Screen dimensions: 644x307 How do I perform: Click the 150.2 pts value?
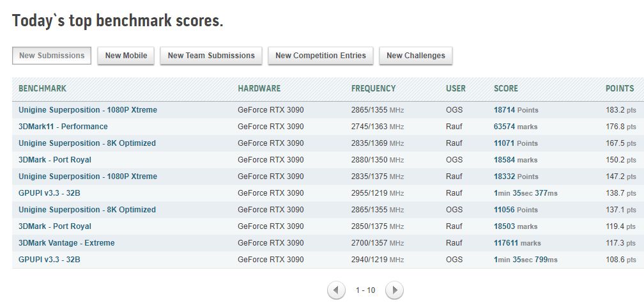pyautogui.click(x=621, y=160)
